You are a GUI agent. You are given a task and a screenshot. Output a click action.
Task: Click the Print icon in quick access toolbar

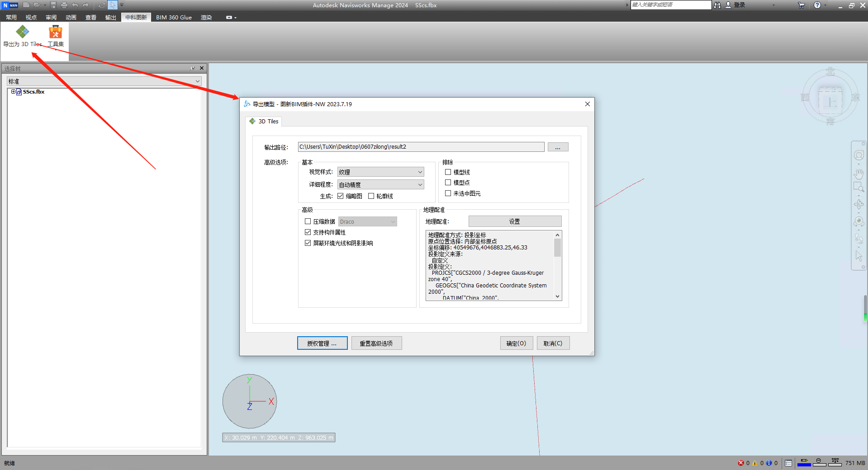pos(64,5)
